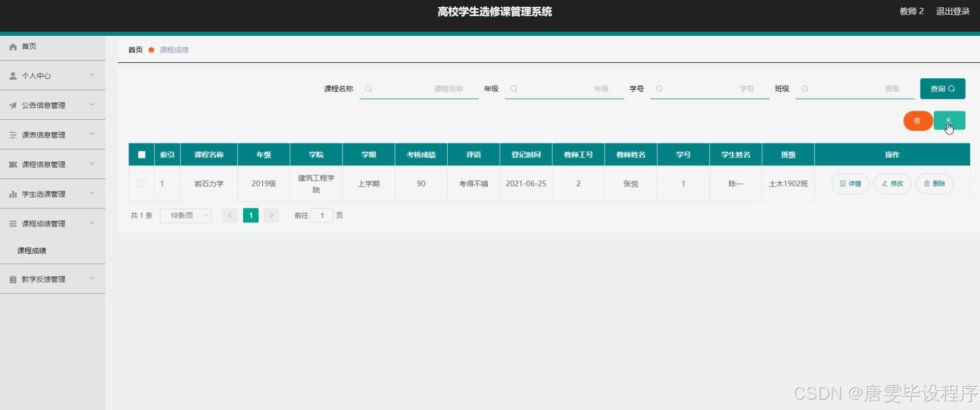
Task: Click 修改 button for 岩石力学 row
Action: [x=892, y=183]
